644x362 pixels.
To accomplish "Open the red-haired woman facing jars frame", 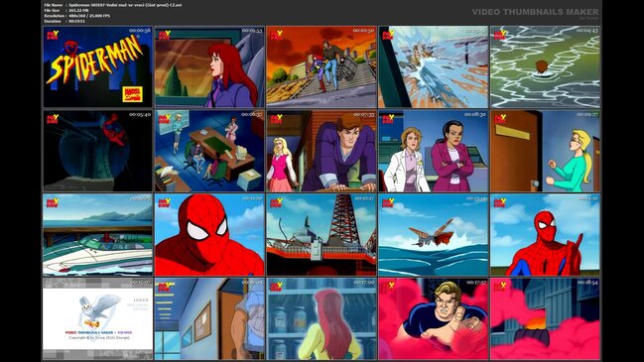I will [x=322, y=319].
